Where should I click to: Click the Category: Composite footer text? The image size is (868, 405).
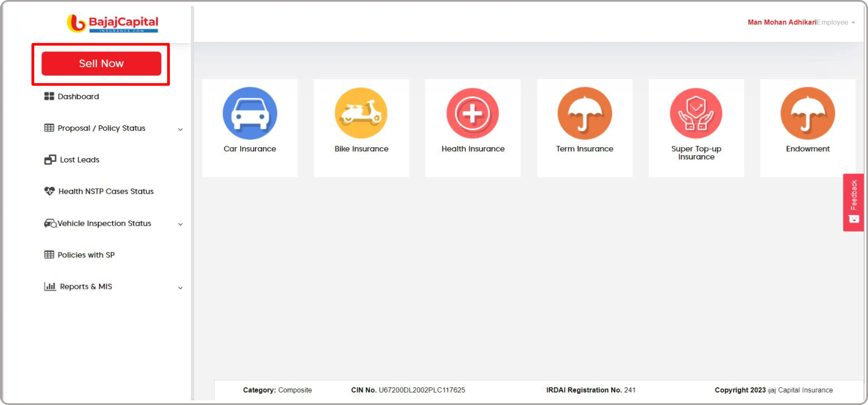point(277,390)
